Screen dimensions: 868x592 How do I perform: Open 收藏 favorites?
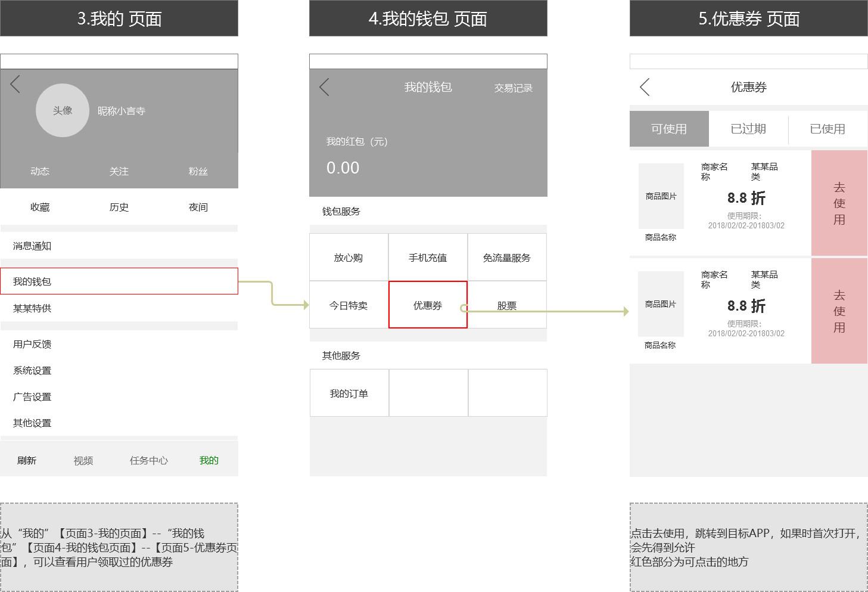tap(40, 207)
